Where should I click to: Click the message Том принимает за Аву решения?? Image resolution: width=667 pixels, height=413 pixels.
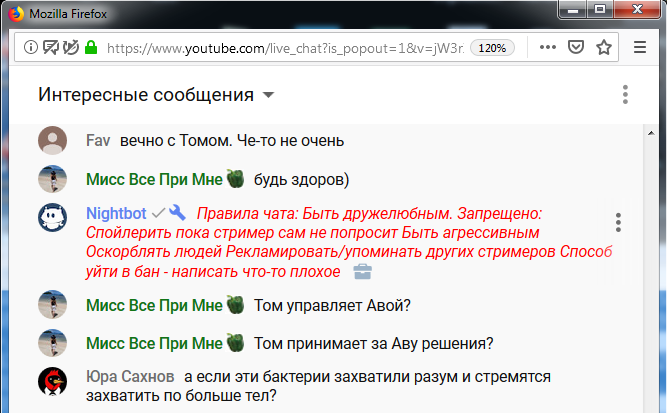tap(373, 343)
